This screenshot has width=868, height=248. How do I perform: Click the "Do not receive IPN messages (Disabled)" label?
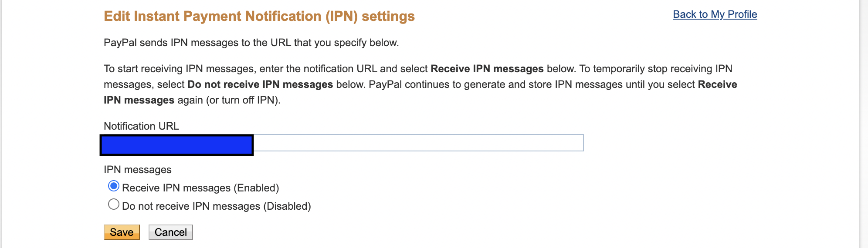point(217,206)
